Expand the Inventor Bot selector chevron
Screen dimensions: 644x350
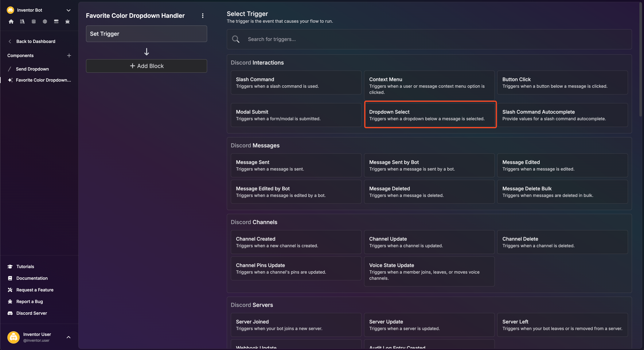tap(68, 10)
